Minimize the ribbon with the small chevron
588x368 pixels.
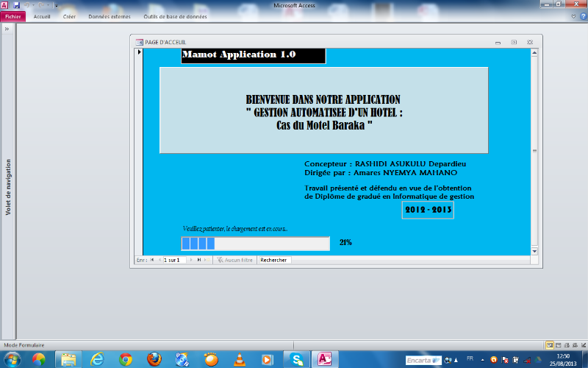point(573,16)
